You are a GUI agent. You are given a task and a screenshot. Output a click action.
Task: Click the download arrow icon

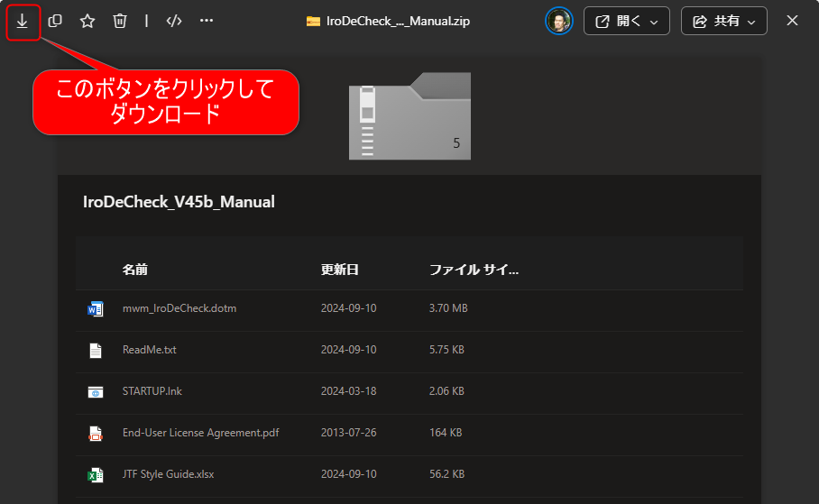23,21
